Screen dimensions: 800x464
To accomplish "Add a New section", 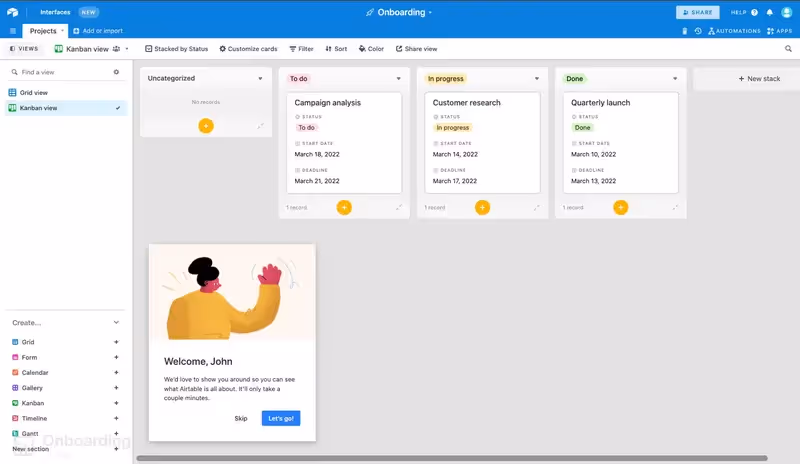I will (116, 449).
